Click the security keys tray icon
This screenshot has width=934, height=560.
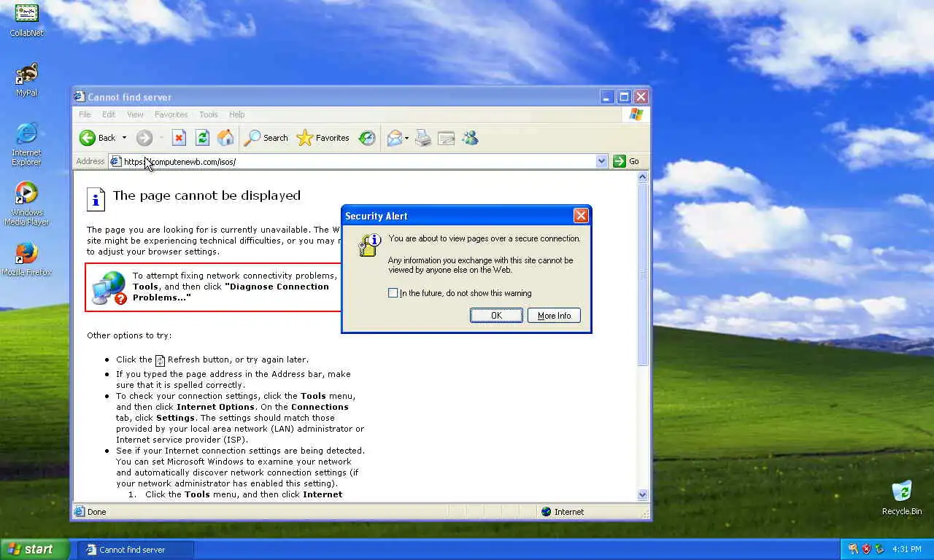point(852,549)
